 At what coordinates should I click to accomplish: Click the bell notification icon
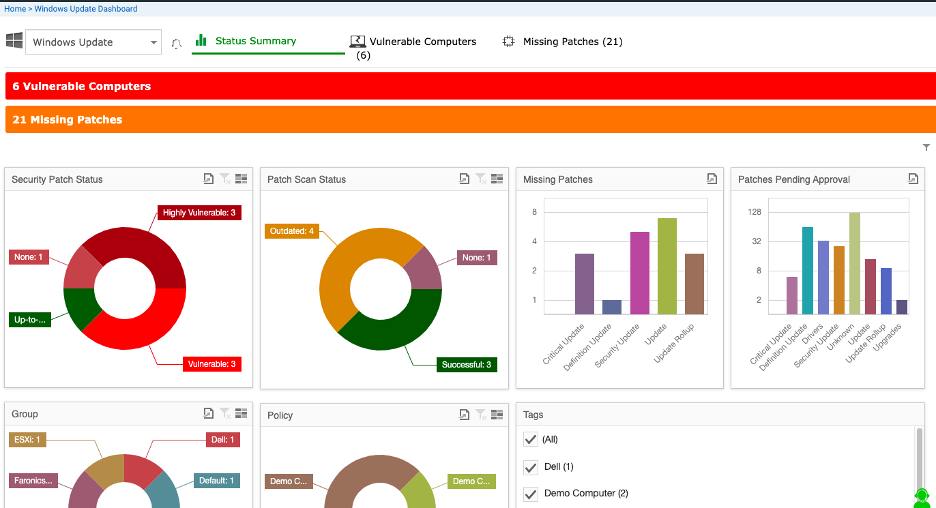(x=177, y=44)
